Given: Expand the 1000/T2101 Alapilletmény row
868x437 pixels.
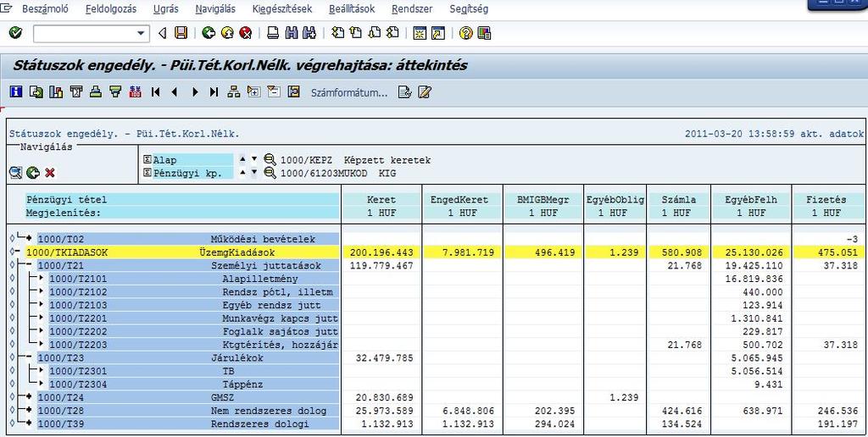Looking at the screenshot, I should pos(41,279).
